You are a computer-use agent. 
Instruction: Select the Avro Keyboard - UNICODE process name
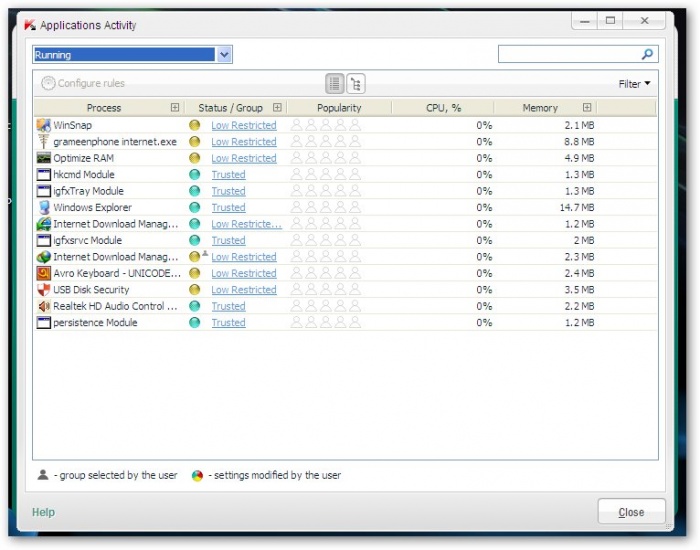click(117, 273)
